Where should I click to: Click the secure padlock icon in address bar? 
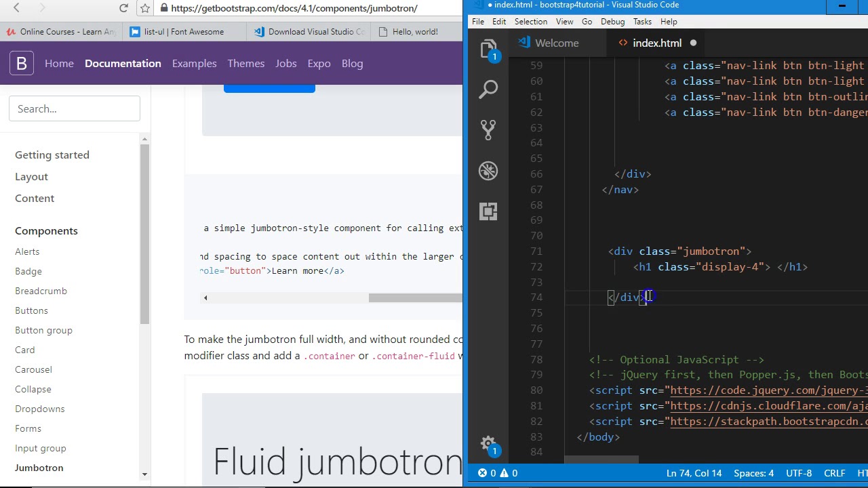click(x=163, y=8)
